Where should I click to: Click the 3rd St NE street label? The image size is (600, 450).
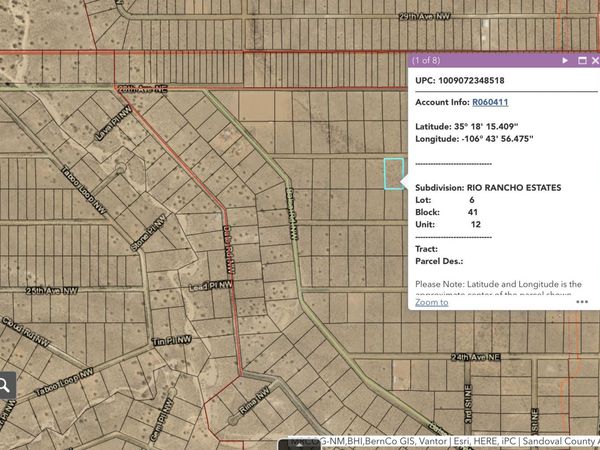click(468, 404)
